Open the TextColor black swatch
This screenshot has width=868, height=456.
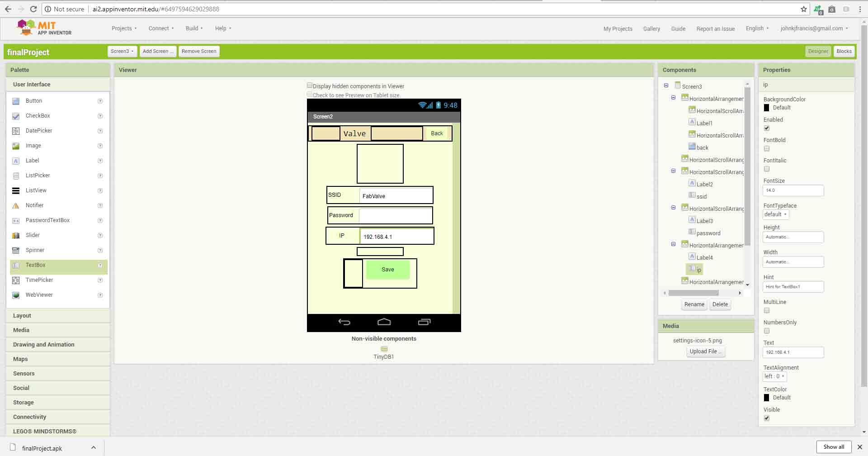tap(766, 398)
